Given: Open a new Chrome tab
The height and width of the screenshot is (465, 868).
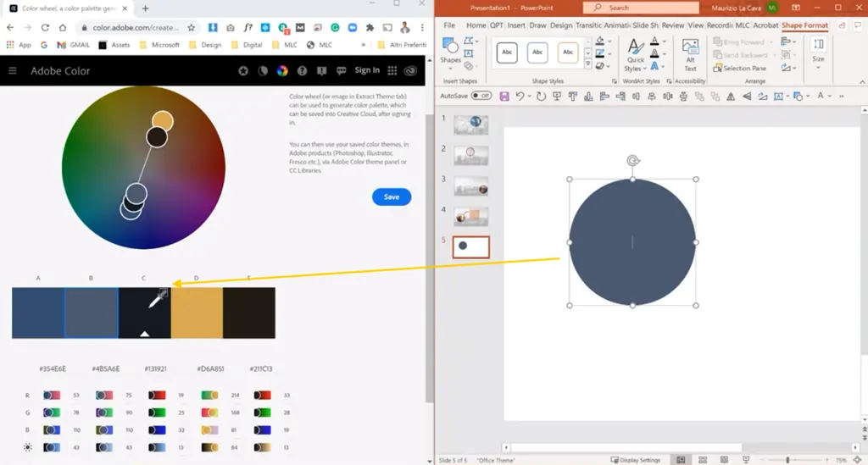Looking at the screenshot, I should pyautogui.click(x=146, y=8).
